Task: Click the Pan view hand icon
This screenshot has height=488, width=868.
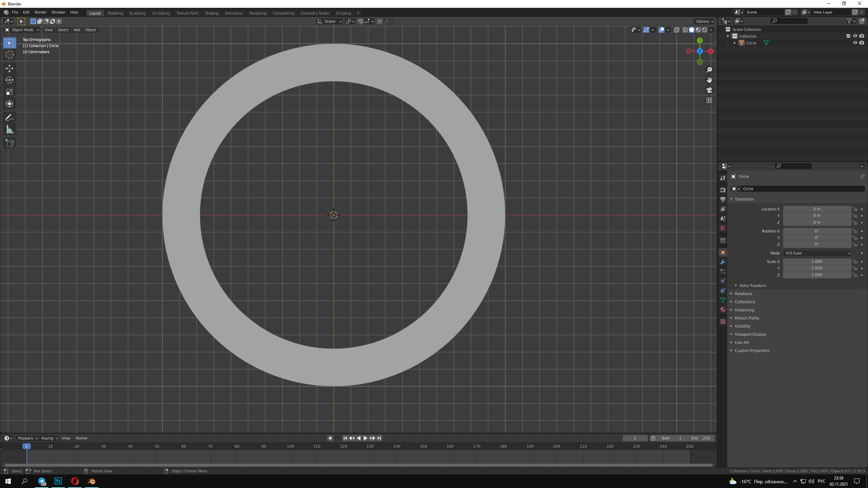Action: [x=709, y=80]
